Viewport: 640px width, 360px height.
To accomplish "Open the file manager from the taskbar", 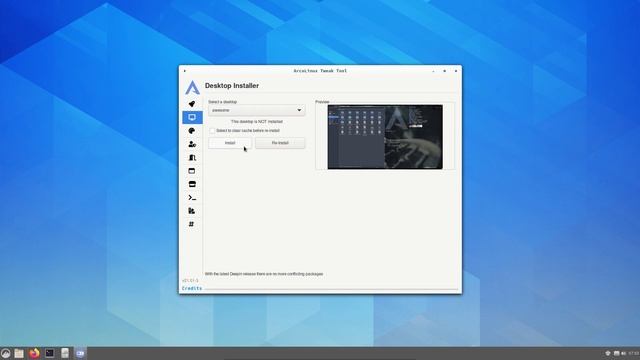I will pos(19,353).
